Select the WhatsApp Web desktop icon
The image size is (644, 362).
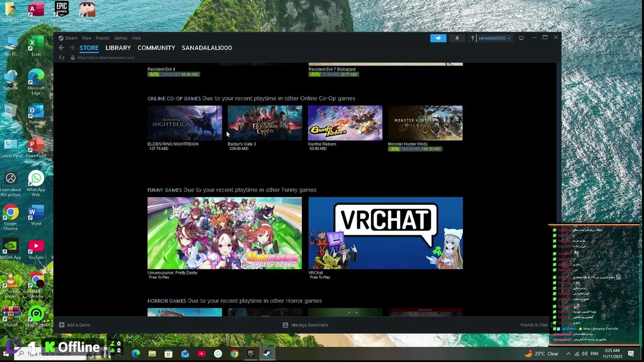[36, 184]
